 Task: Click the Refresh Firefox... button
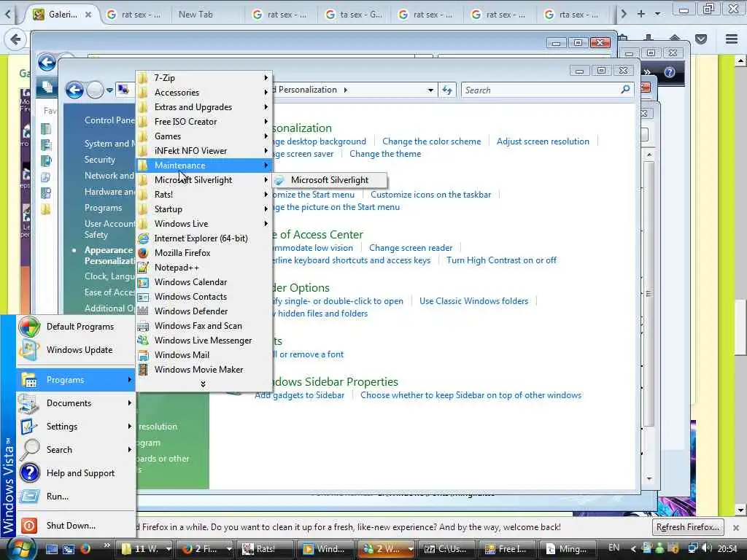[x=687, y=527]
